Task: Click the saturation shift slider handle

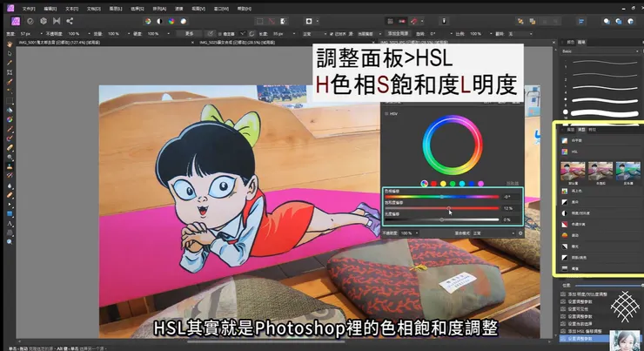Action: [x=449, y=208]
